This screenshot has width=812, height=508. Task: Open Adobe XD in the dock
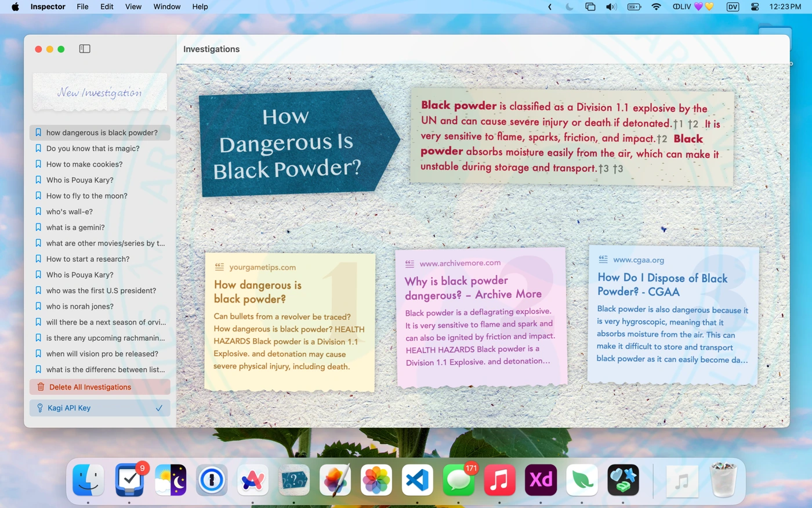(x=541, y=480)
